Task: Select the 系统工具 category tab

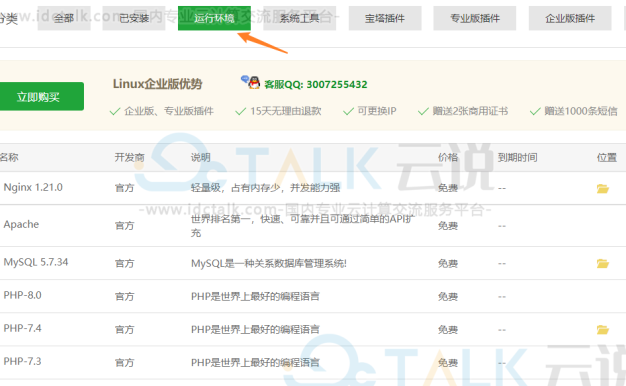Action: pos(299,18)
